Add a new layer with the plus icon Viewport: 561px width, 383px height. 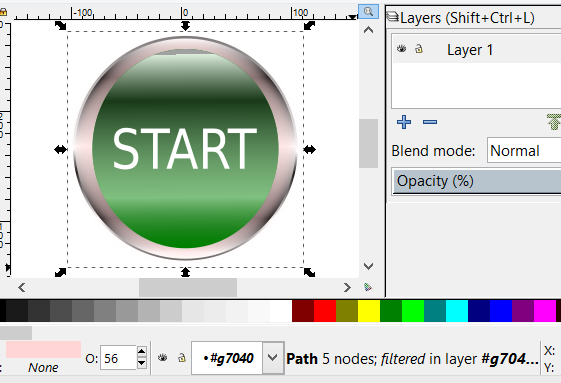404,122
